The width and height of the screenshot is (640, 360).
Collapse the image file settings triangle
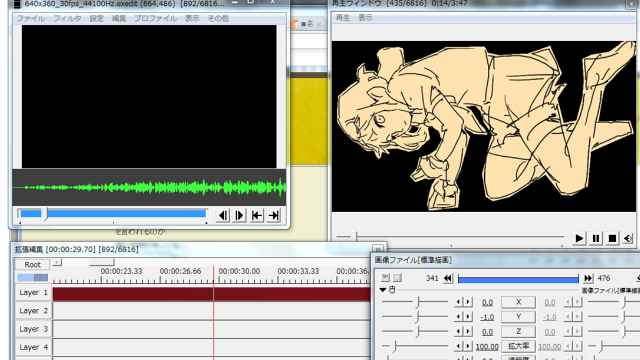click(383, 289)
